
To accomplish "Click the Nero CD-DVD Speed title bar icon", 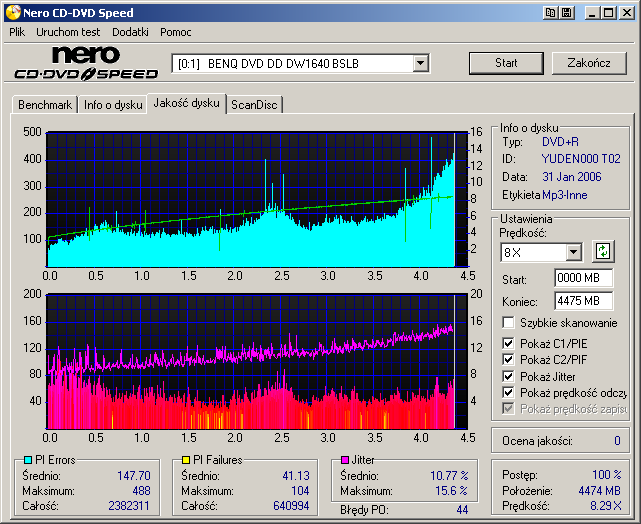I will tap(13, 12).
